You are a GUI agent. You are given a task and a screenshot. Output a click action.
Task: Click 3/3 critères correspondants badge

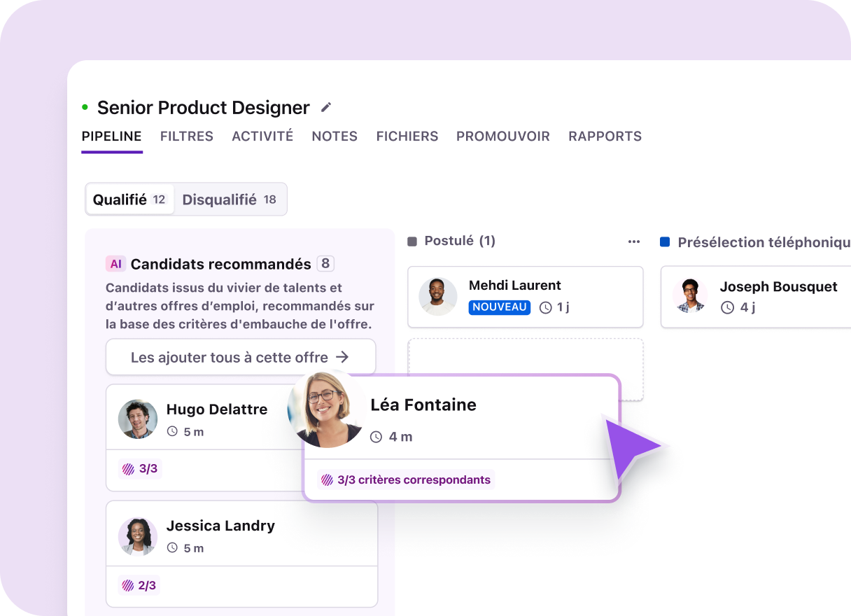pyautogui.click(x=406, y=480)
